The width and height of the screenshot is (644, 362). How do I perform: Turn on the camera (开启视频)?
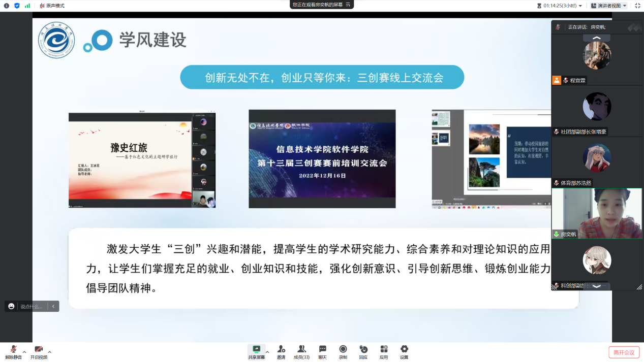[39, 352]
